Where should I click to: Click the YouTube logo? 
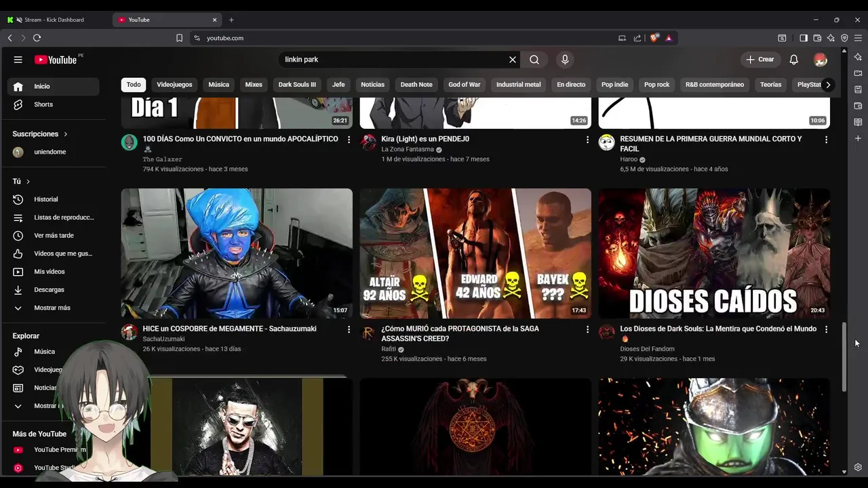coord(56,60)
